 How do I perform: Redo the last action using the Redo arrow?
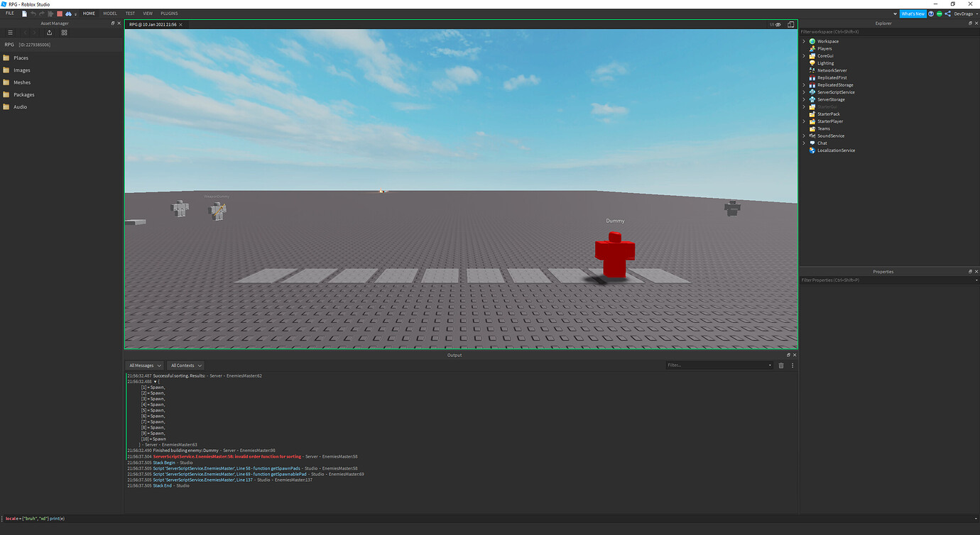pos(41,13)
